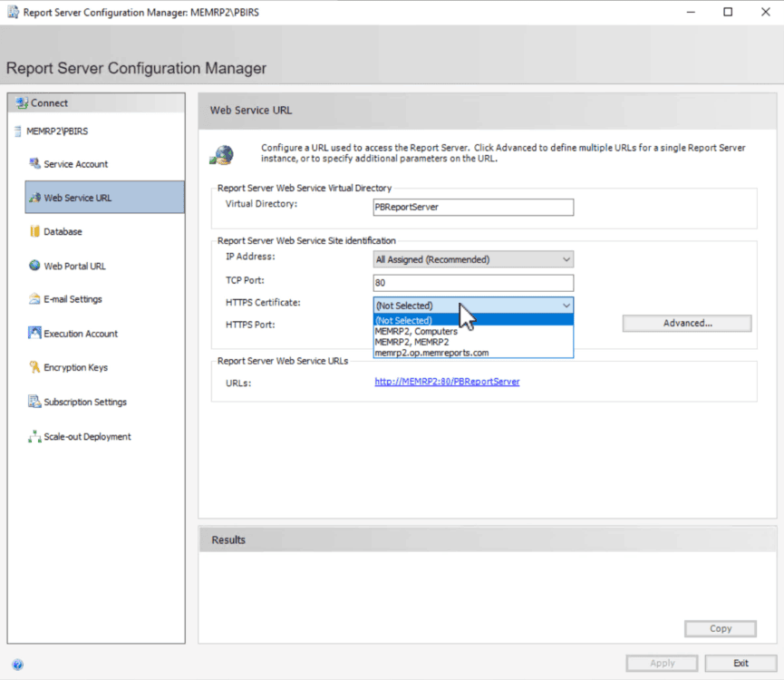Click the TCP Port input field
This screenshot has height=680, width=784.
pyautogui.click(x=473, y=283)
